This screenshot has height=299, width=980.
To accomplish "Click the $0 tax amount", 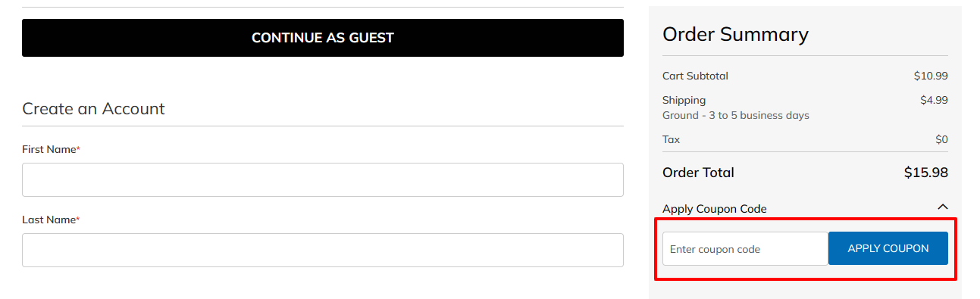I will point(941,139).
